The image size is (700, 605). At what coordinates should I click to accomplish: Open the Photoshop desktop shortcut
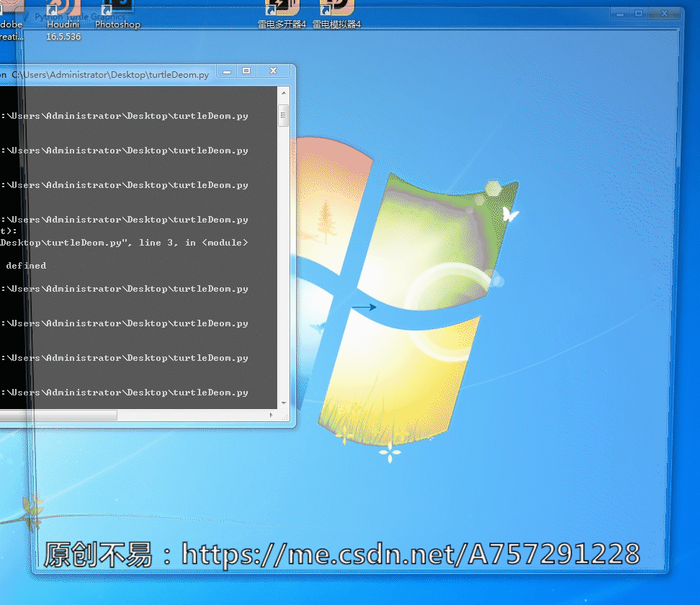coord(117,14)
